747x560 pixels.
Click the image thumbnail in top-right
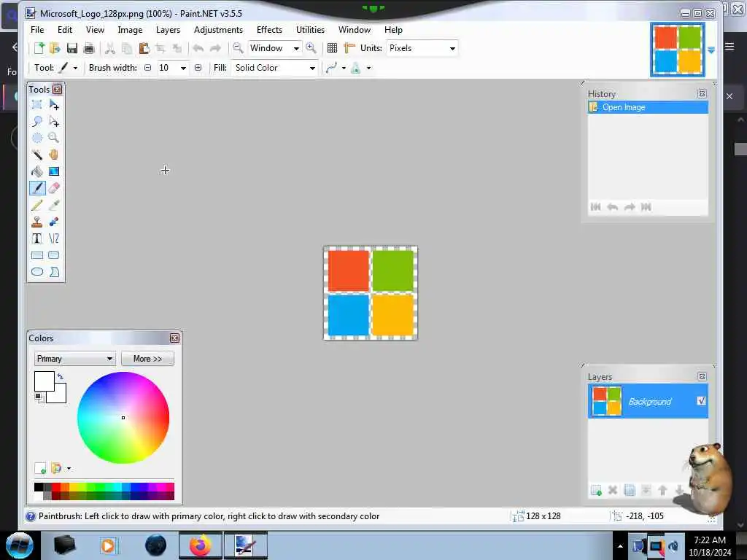tap(678, 50)
